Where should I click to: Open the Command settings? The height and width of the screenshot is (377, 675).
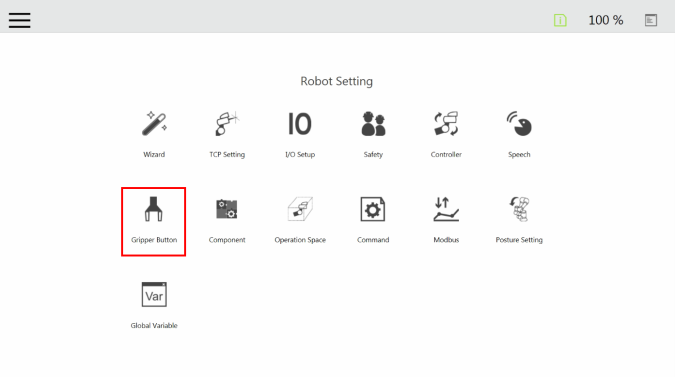373,209
